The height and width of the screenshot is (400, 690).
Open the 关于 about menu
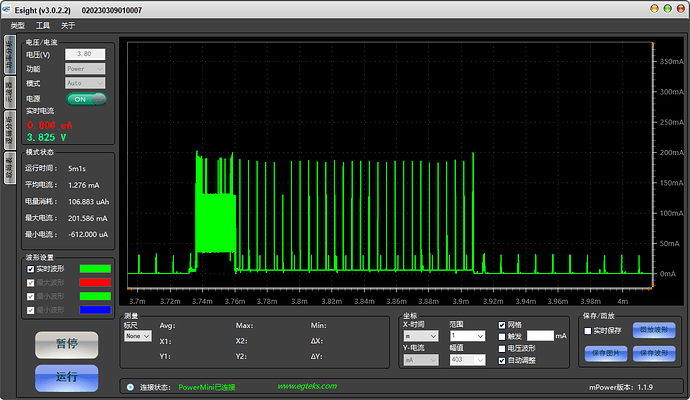[x=68, y=25]
